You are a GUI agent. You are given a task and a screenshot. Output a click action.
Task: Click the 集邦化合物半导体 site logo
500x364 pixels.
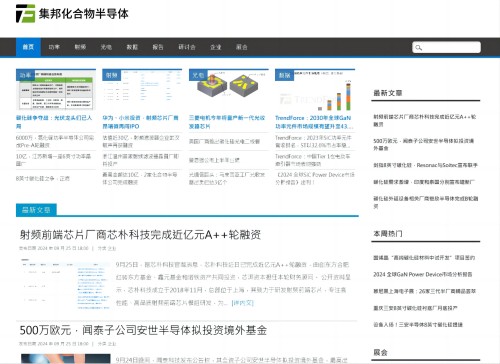(x=72, y=13)
